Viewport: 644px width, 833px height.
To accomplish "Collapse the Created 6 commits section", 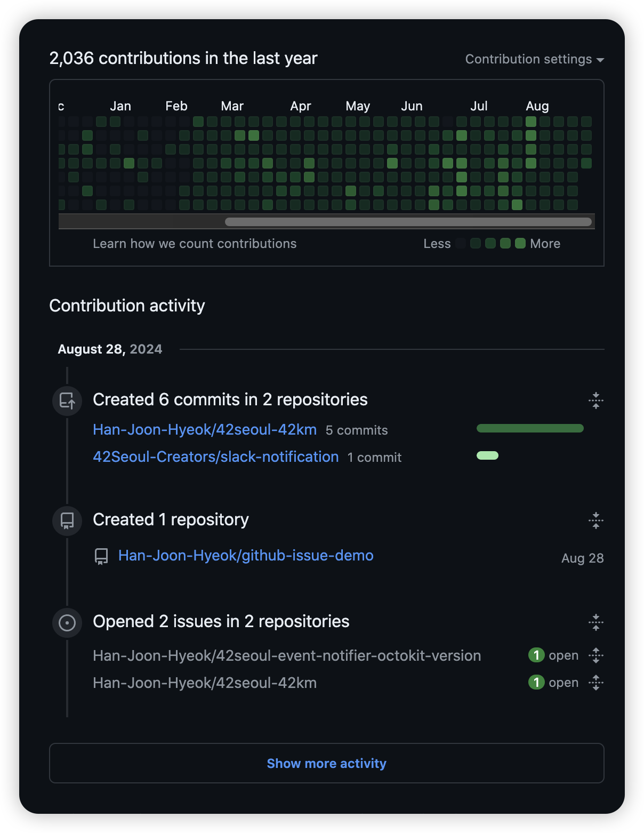I will (x=595, y=400).
